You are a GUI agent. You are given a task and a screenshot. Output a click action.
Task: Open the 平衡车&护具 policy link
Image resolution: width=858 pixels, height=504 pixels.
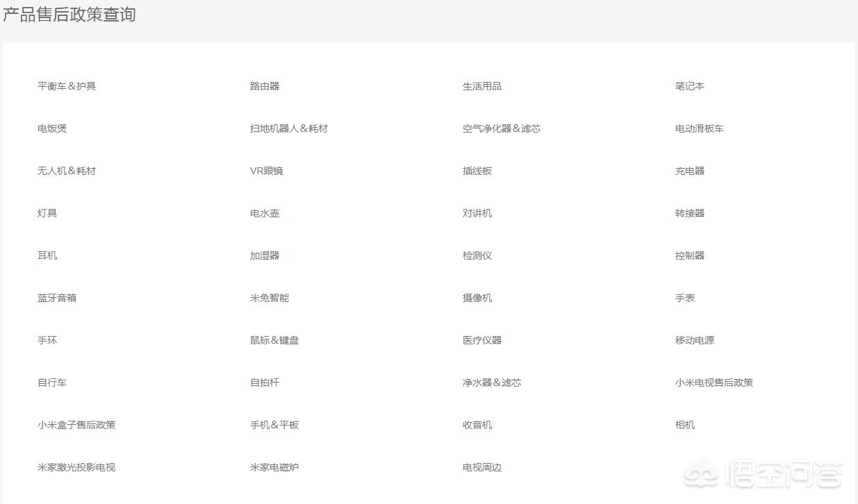pos(67,86)
